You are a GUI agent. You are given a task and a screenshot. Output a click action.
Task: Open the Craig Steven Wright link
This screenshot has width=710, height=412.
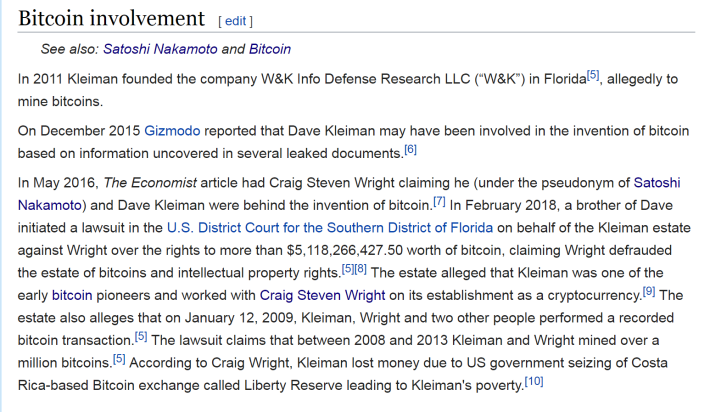[x=322, y=295]
